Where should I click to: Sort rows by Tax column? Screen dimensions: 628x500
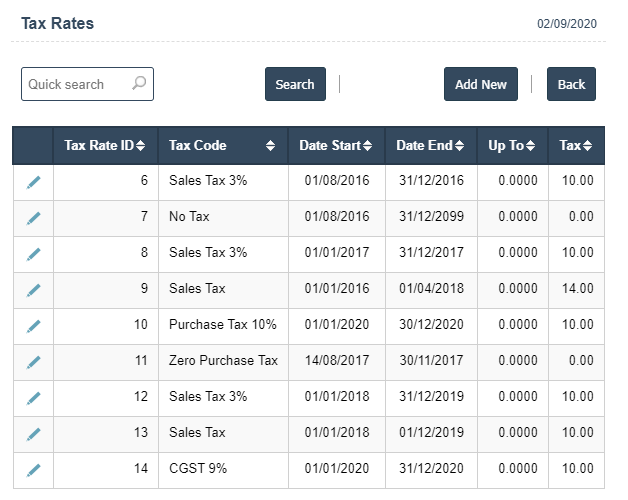[576, 146]
